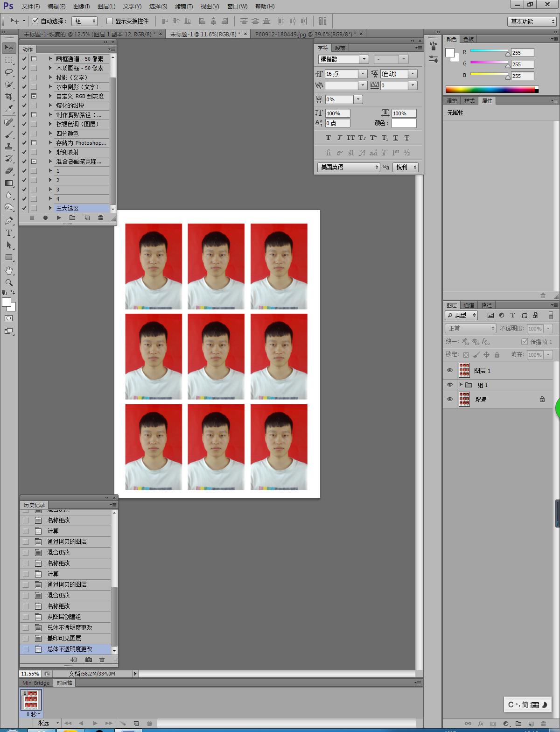Select the Hand tool
The width and height of the screenshot is (560, 732).
(x=9, y=270)
